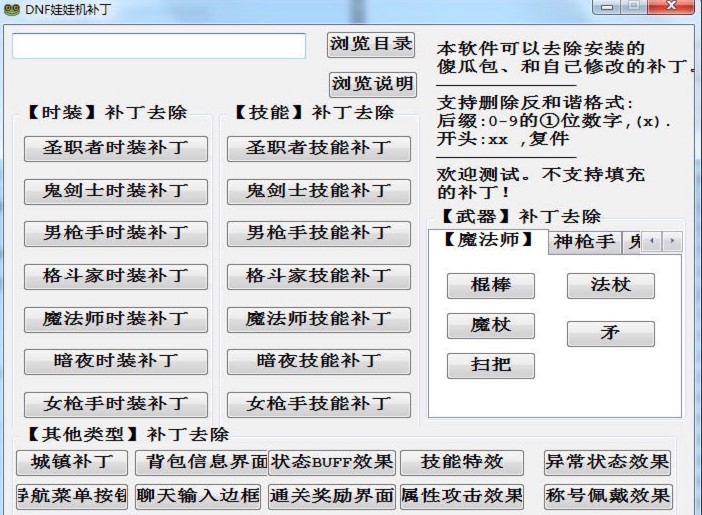Select the 矛 weapon button
The width and height of the screenshot is (702, 515).
pos(611,334)
